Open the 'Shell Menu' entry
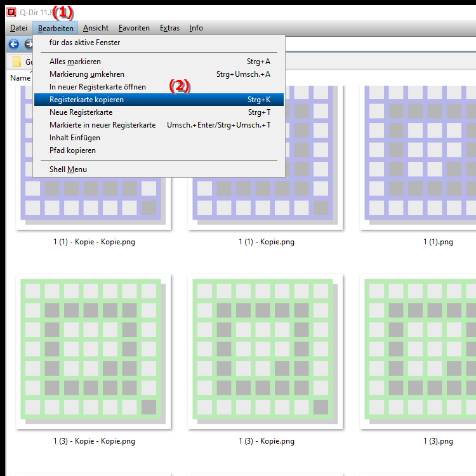Screen dimensions: 476x476 coord(159,169)
